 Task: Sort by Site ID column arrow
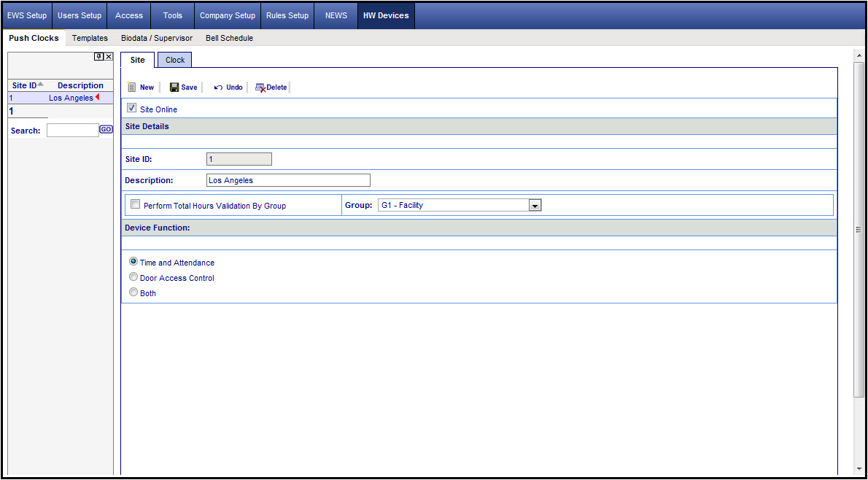(x=40, y=84)
